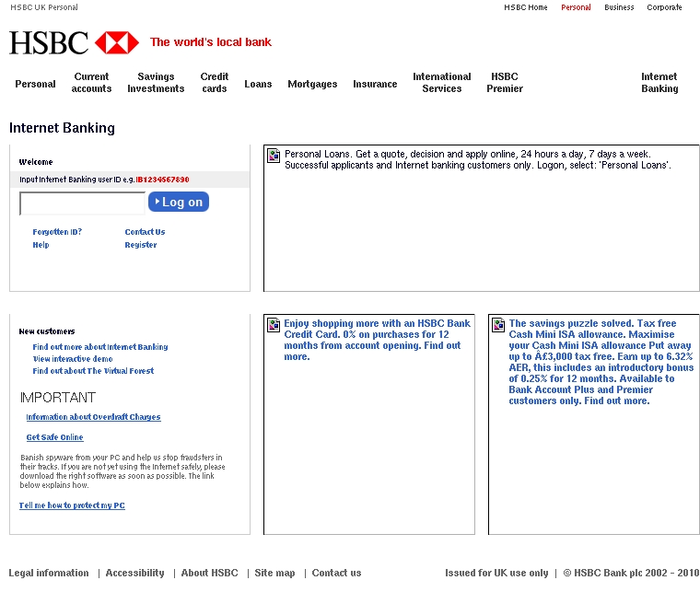700x592 pixels.
Task: Open Insurance menu
Action: (x=375, y=84)
